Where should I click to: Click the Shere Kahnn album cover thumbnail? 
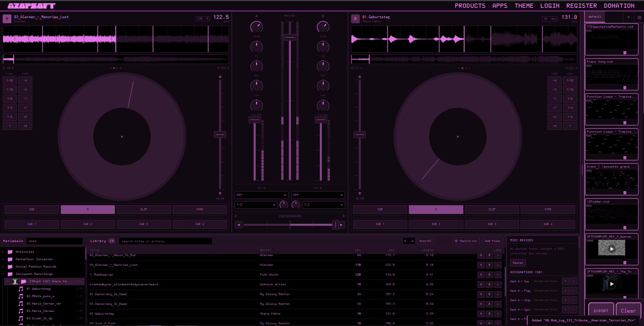click(x=15, y=281)
